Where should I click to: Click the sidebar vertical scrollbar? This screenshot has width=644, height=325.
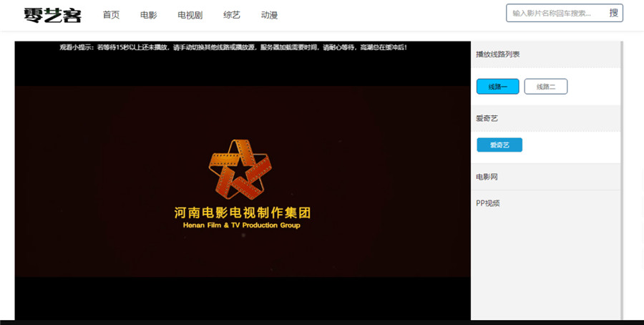pos(622,181)
